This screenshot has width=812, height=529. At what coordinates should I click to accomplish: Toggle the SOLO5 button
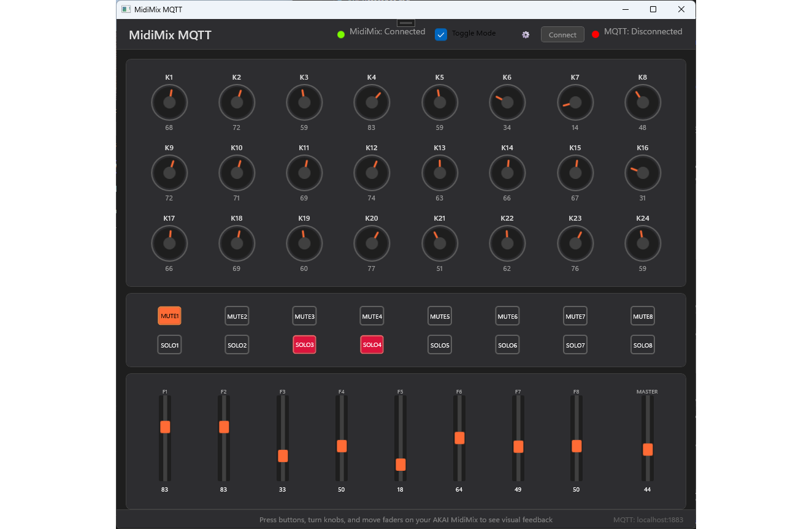pyautogui.click(x=440, y=345)
